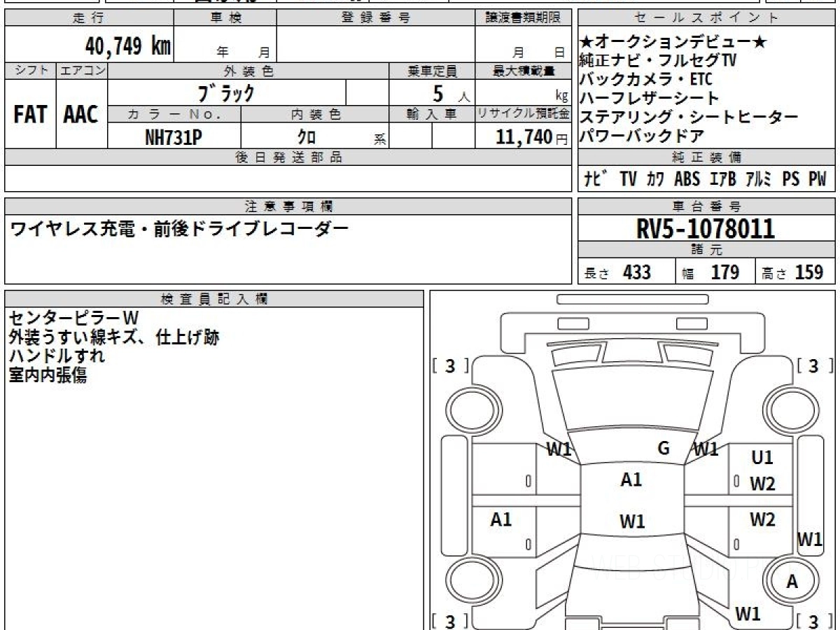The width and height of the screenshot is (840, 630).
Task: Select the パワーバックドア line
Action: click(x=642, y=136)
